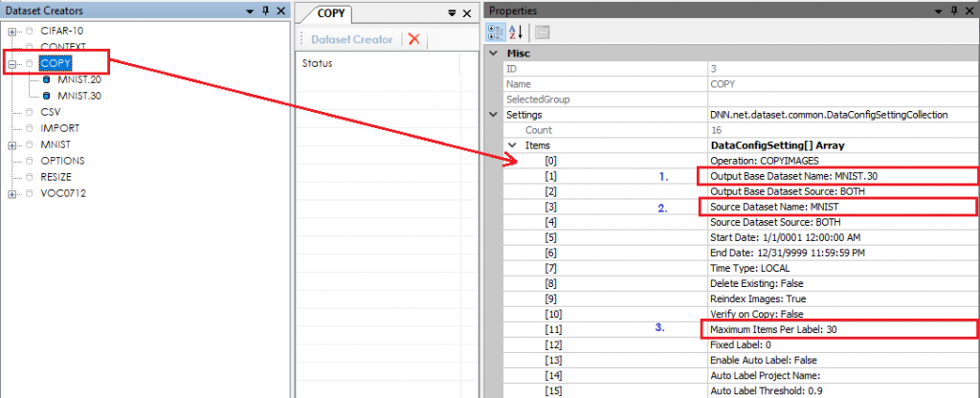Open the Property Pages icon
This screenshot has width=980, height=398.
point(542,32)
